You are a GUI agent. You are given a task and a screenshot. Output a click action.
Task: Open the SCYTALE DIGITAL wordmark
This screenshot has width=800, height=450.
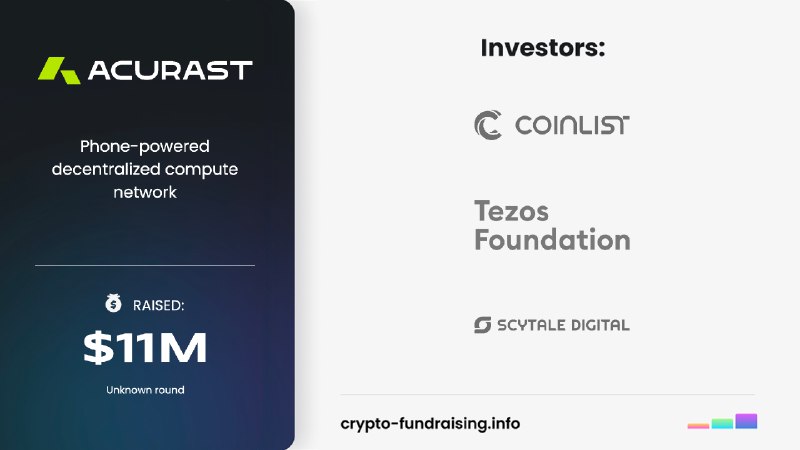(x=565, y=325)
